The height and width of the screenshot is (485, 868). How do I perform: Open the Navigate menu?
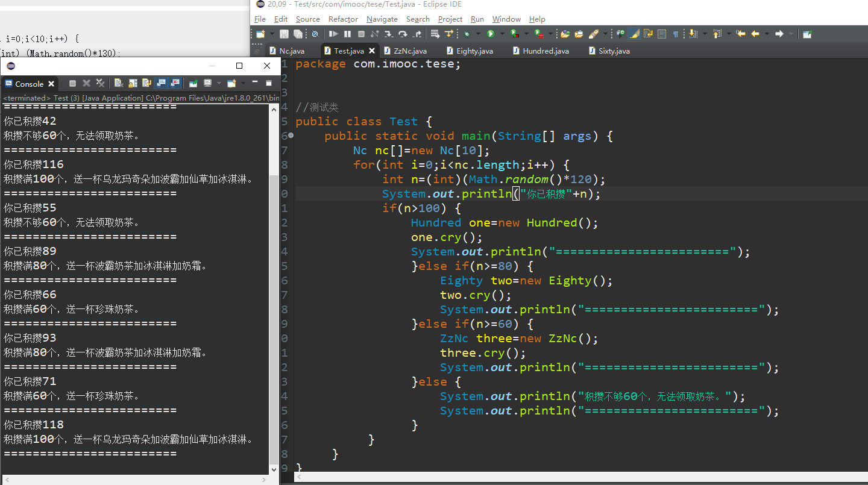tap(382, 19)
